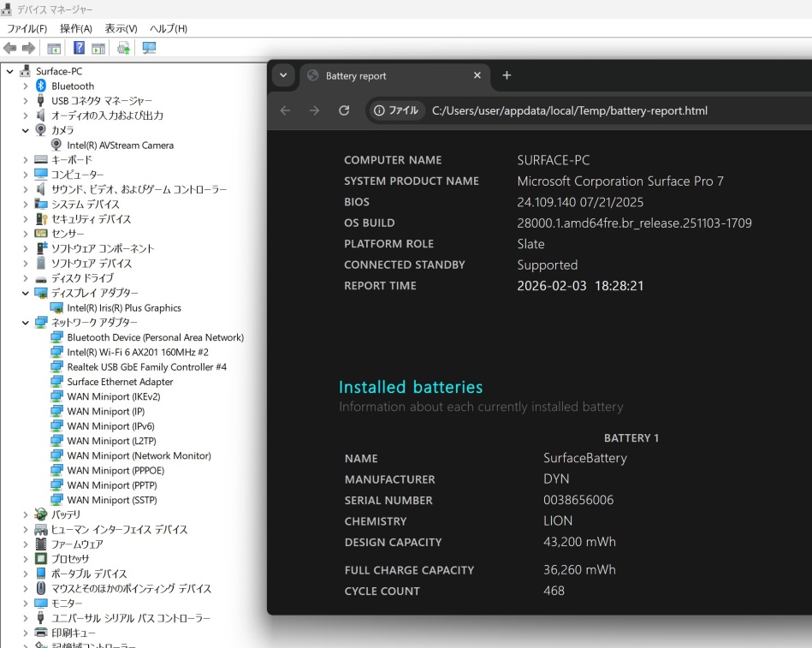Expand the Bluetooth device category
The height and width of the screenshot is (648, 812).
click(26, 86)
